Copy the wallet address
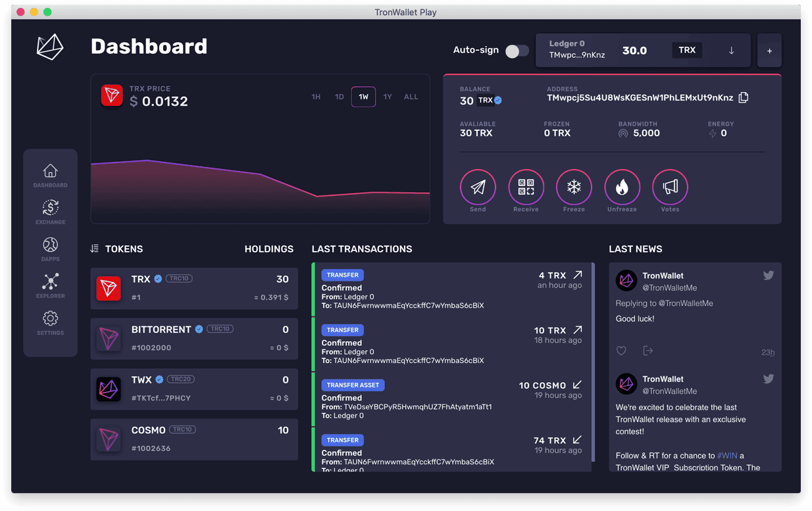The image size is (812, 511). (744, 97)
